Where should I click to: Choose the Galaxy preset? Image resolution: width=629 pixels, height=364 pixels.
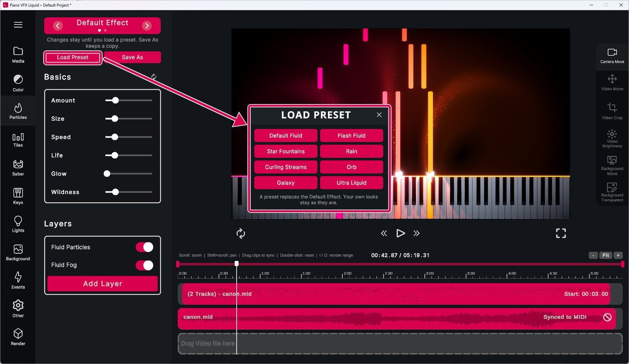[286, 183]
